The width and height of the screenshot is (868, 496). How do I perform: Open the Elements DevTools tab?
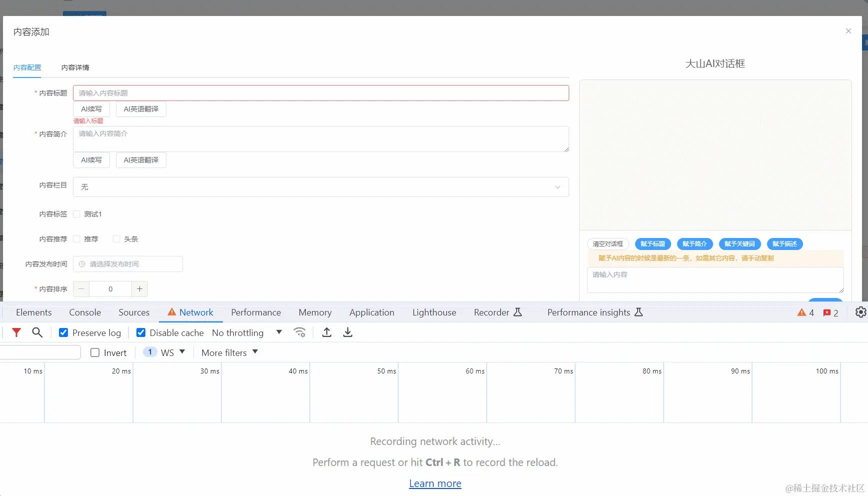pyautogui.click(x=34, y=312)
